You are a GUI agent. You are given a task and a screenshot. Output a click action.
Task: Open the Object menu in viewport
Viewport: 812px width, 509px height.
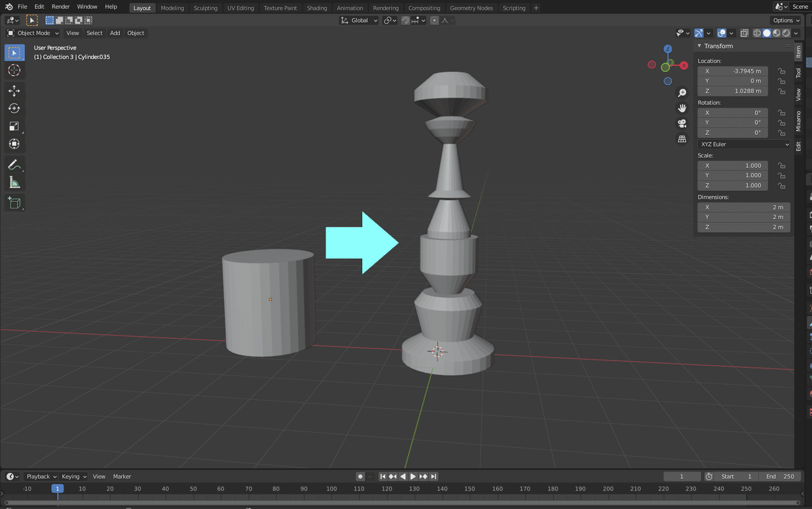pos(136,33)
